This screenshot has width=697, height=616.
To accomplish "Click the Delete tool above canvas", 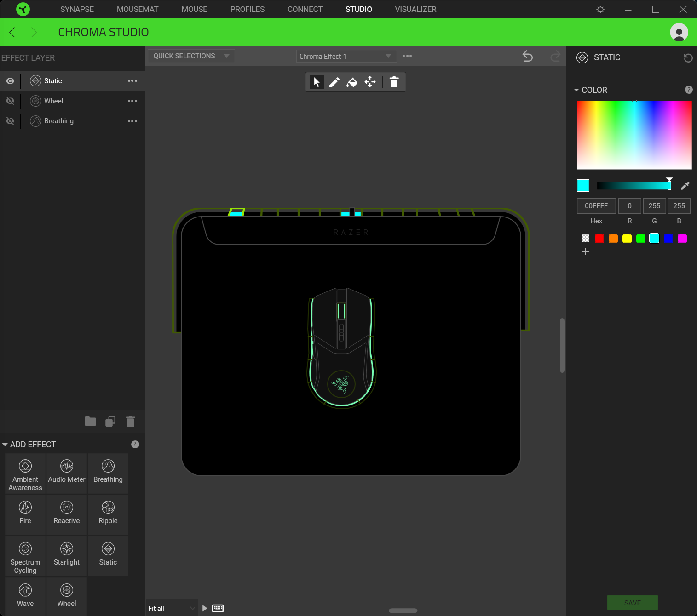I will tap(394, 82).
